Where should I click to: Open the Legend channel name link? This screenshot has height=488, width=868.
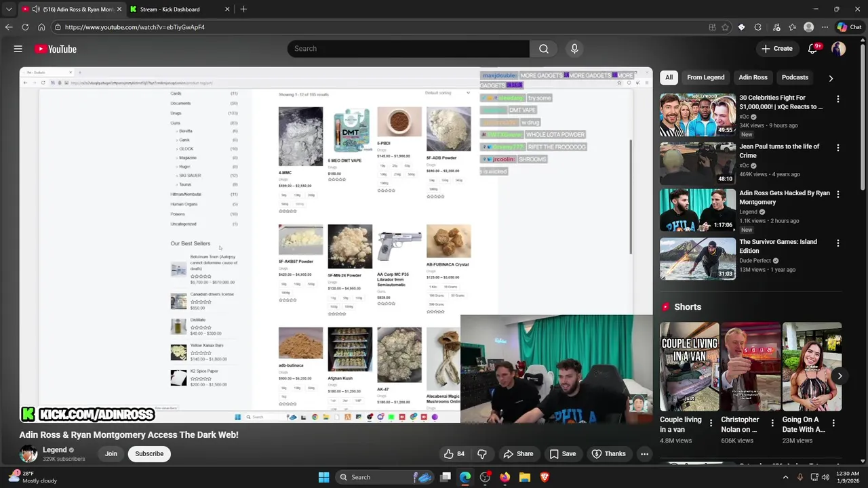(x=55, y=449)
